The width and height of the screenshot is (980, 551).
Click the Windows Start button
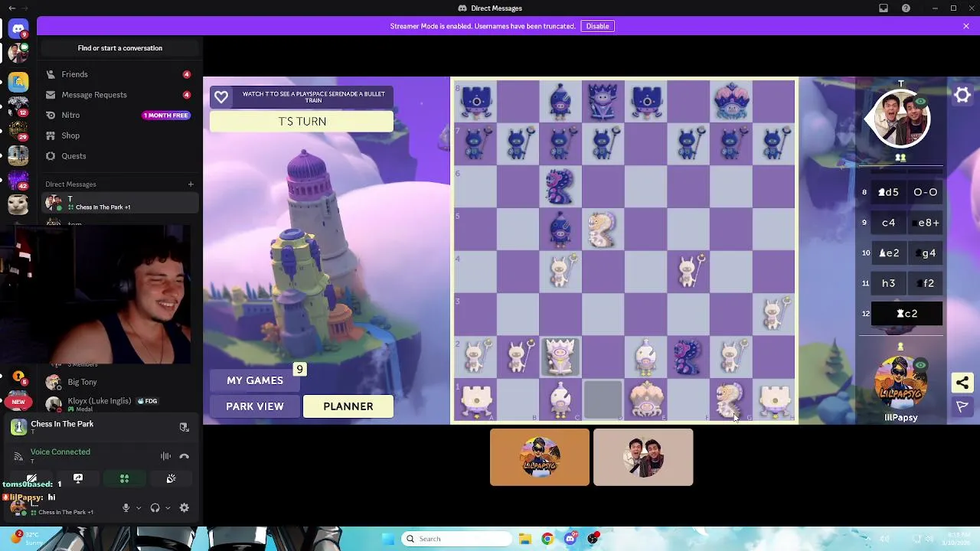coord(387,539)
